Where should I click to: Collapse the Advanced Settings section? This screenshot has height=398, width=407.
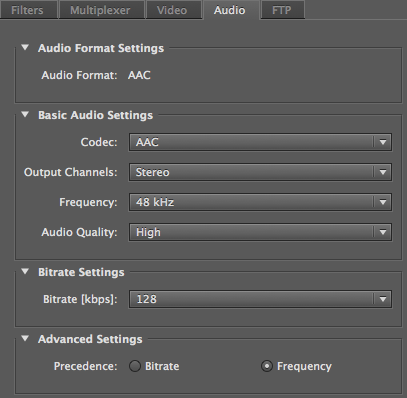[25, 338]
